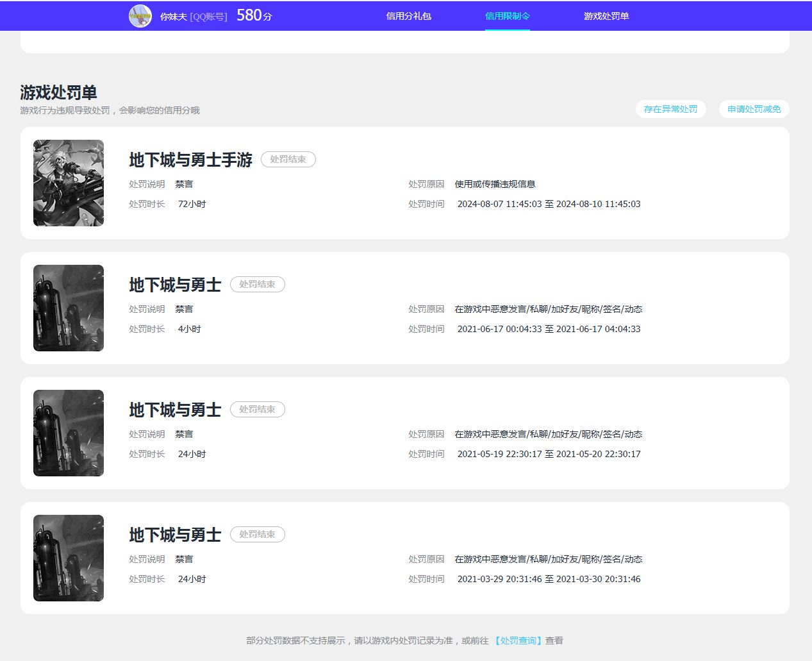Click the 申请处罚减免 button
Viewport: 812px width, 661px height.
pyautogui.click(x=754, y=109)
